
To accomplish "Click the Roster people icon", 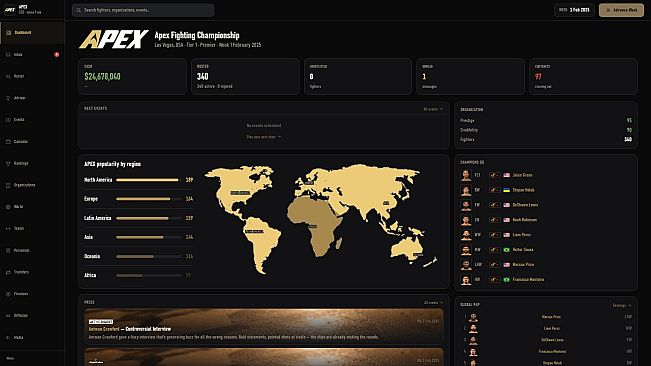I will [8, 76].
